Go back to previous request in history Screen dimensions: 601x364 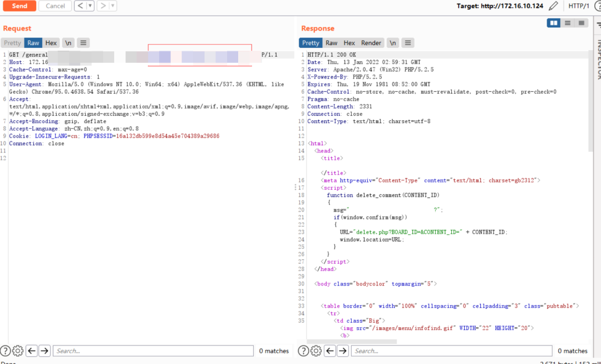click(x=80, y=6)
